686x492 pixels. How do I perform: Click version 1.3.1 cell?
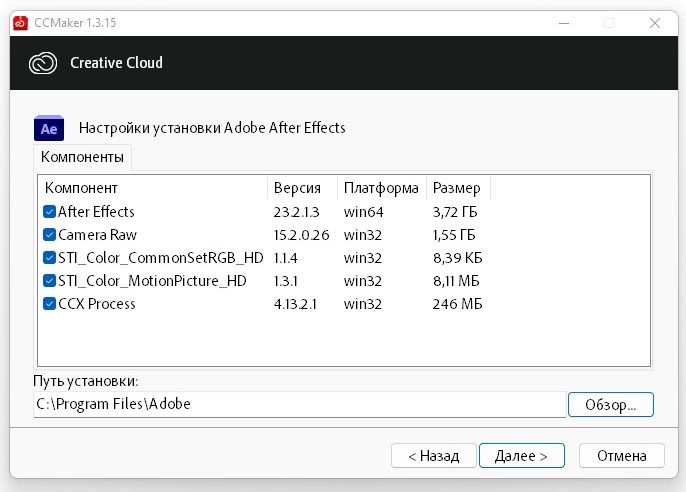click(x=286, y=281)
